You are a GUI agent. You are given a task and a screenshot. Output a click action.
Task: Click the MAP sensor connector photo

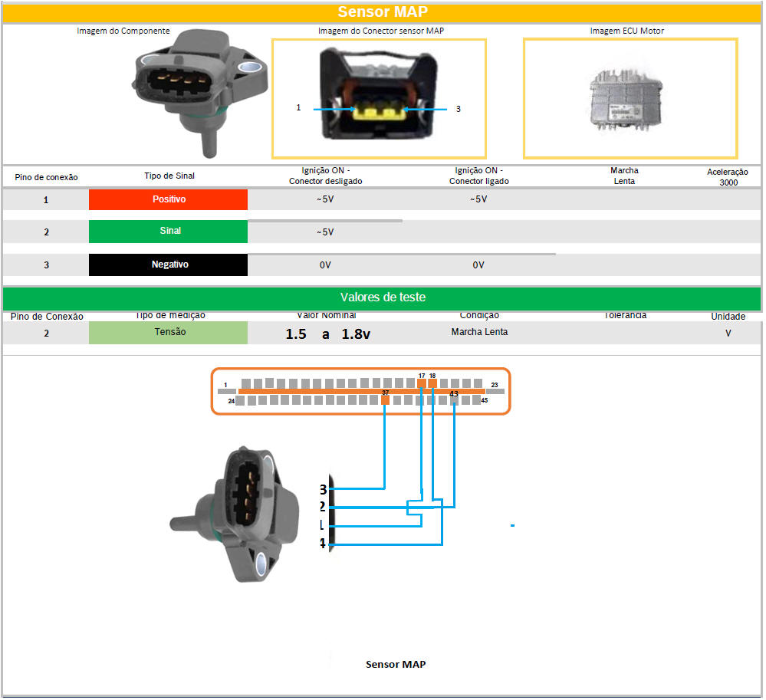click(379, 98)
